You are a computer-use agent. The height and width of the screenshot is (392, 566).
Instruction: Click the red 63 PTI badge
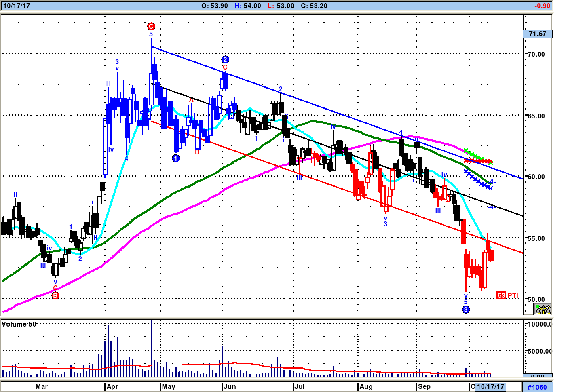coord(501,295)
